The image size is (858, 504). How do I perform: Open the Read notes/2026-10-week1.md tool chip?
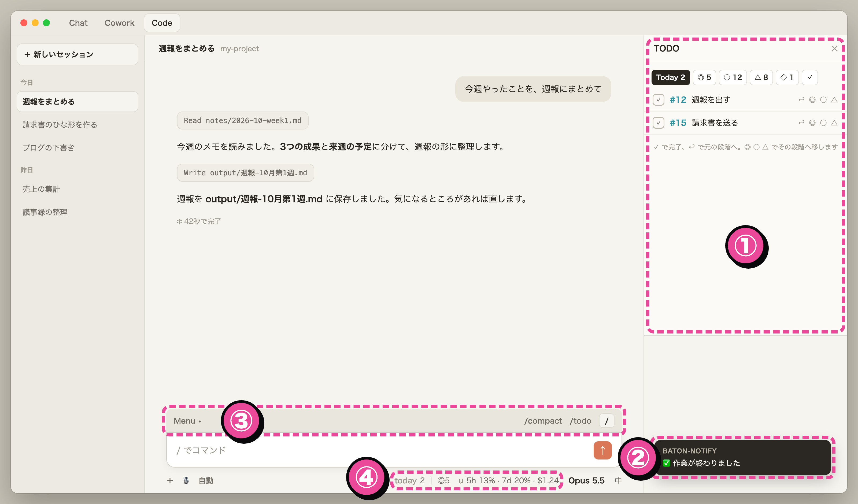(x=242, y=121)
